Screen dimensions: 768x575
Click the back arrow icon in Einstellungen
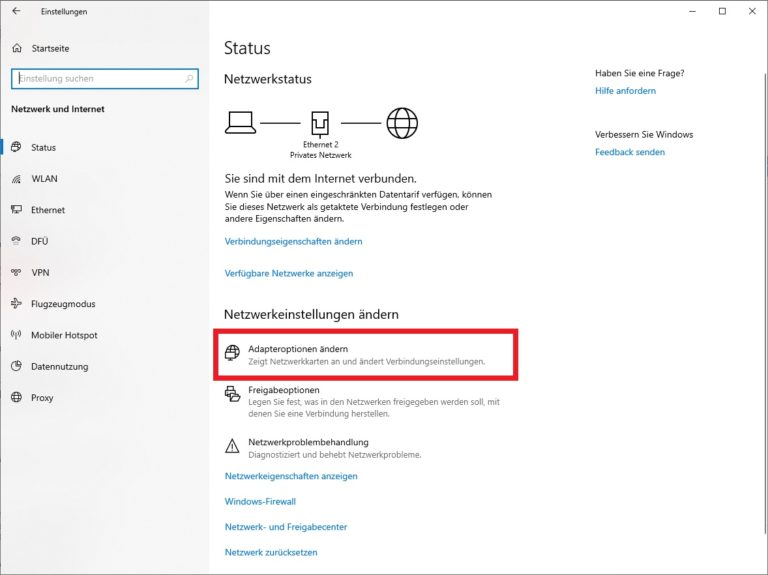click(16, 11)
